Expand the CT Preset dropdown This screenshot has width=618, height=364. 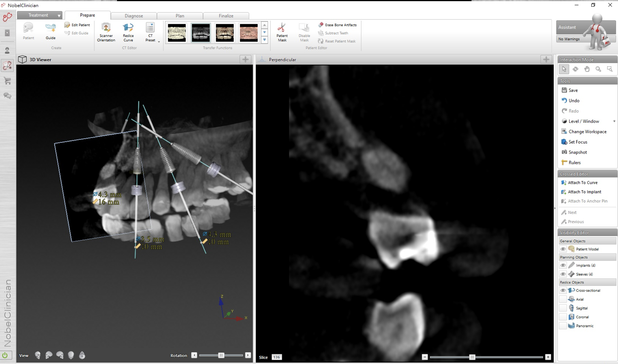159,42
